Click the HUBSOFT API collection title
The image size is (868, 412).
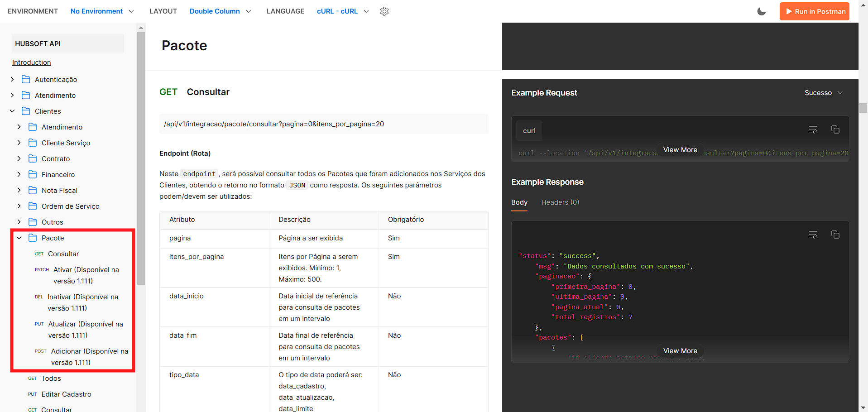[68, 44]
